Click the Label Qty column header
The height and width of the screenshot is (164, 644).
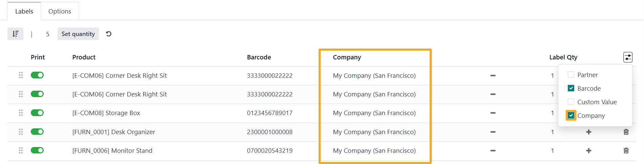(563, 57)
